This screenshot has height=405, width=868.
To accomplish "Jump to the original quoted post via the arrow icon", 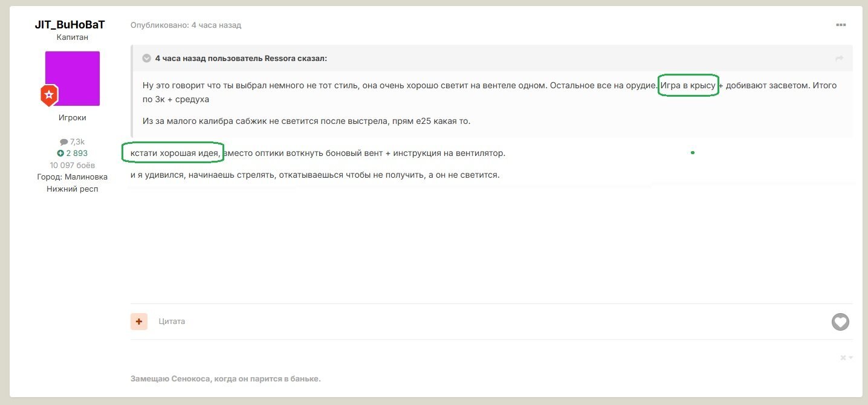I will (x=839, y=58).
